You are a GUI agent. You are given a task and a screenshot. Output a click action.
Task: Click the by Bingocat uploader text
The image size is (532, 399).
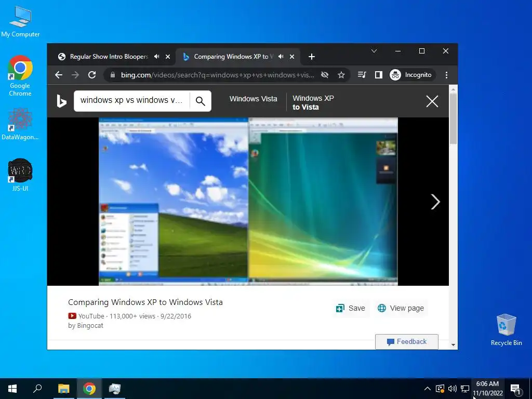86,326
